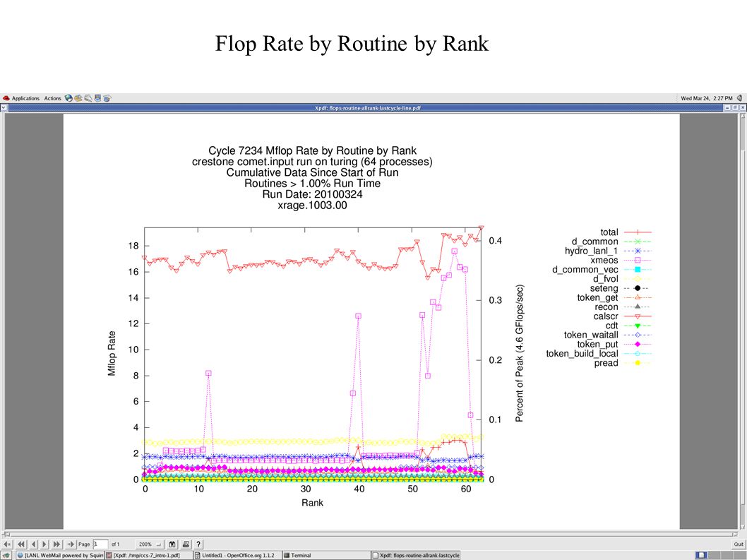
Task: Open Find with the binoculars icon
Action: tap(172, 544)
